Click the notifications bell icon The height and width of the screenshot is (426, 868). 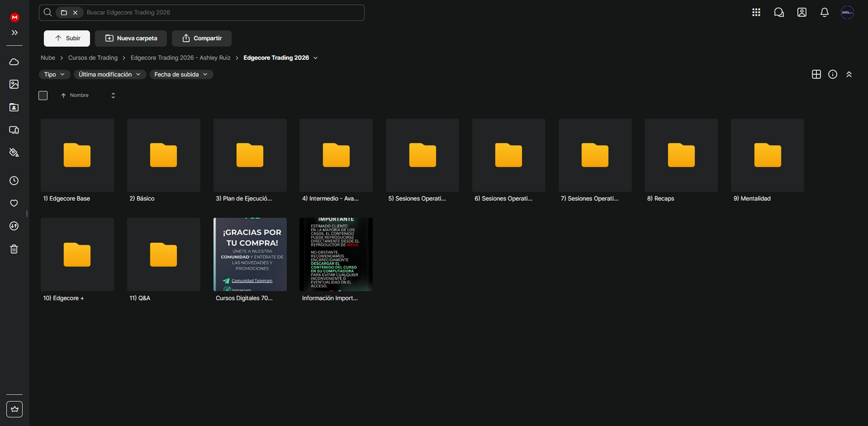(824, 13)
